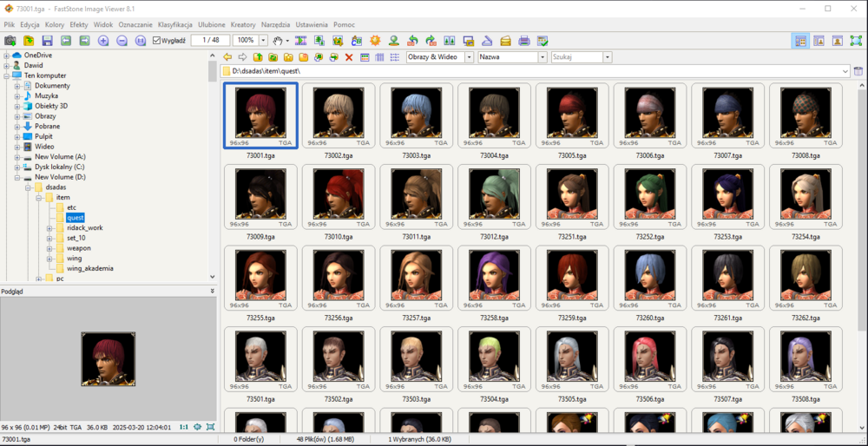Open the Kolory menu

click(55, 25)
